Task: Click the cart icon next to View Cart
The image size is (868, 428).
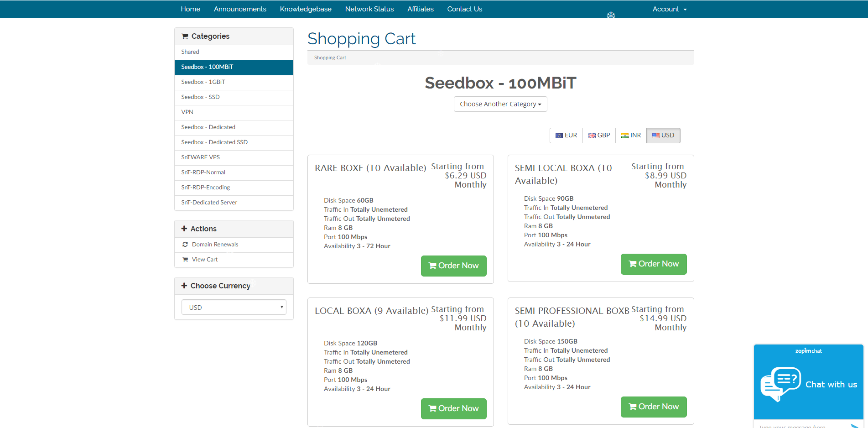Action: click(x=185, y=259)
